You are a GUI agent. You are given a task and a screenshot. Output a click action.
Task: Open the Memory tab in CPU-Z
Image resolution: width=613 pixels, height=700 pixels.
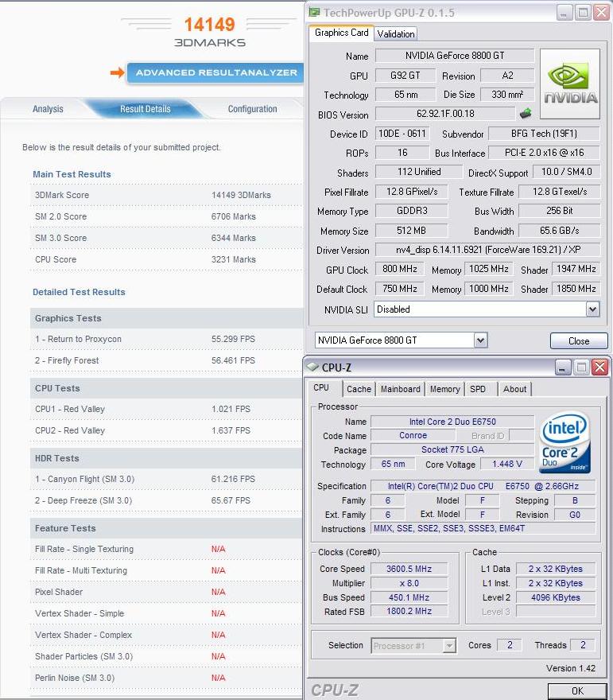pyautogui.click(x=444, y=389)
